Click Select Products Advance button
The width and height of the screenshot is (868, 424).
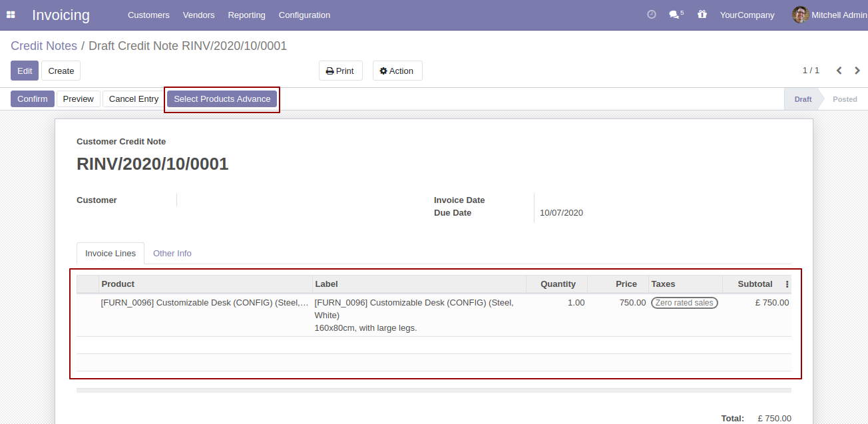[x=222, y=99]
